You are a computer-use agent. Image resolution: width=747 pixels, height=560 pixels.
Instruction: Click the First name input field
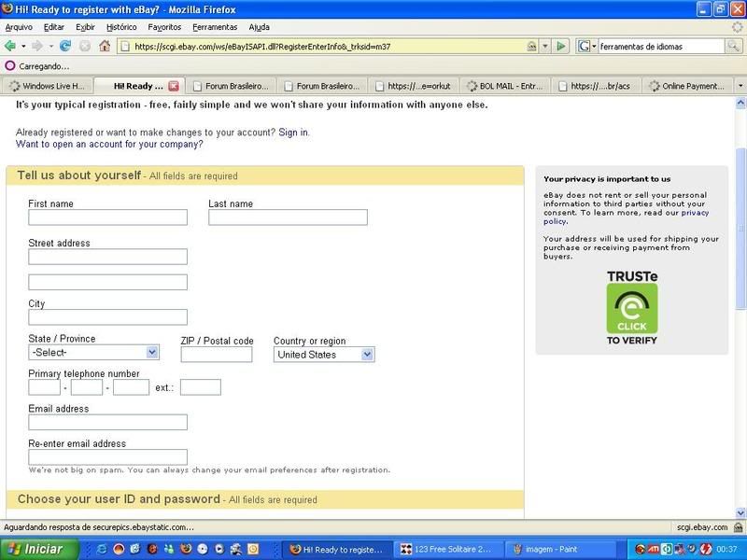(107, 217)
